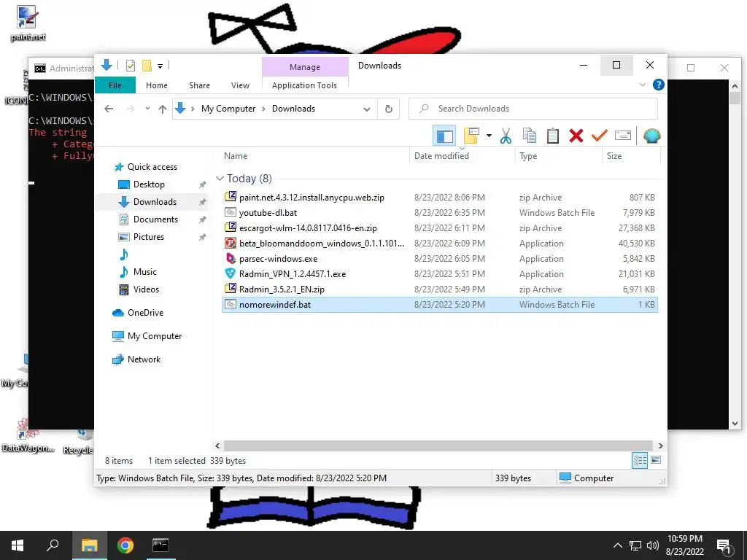Toggle the navigation pane layout button
Viewport: 747px width, 560px height.
click(x=444, y=136)
